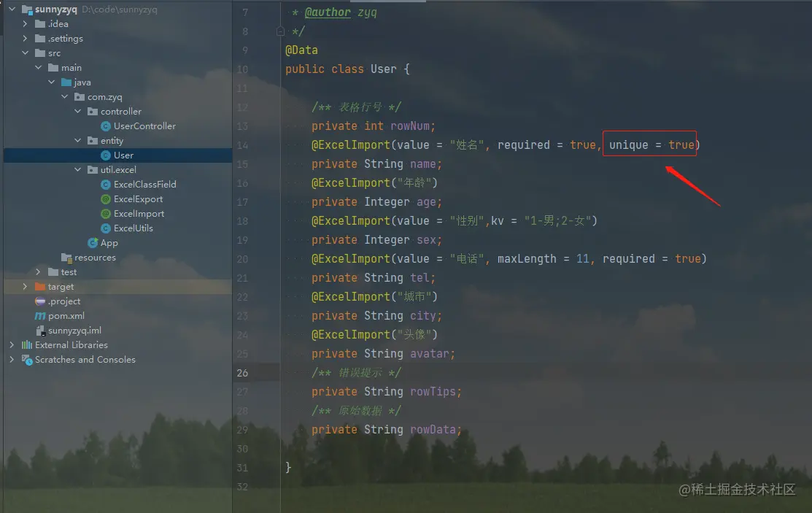This screenshot has width=812, height=513.
Task: Click the .project file icon
Action: (x=40, y=301)
